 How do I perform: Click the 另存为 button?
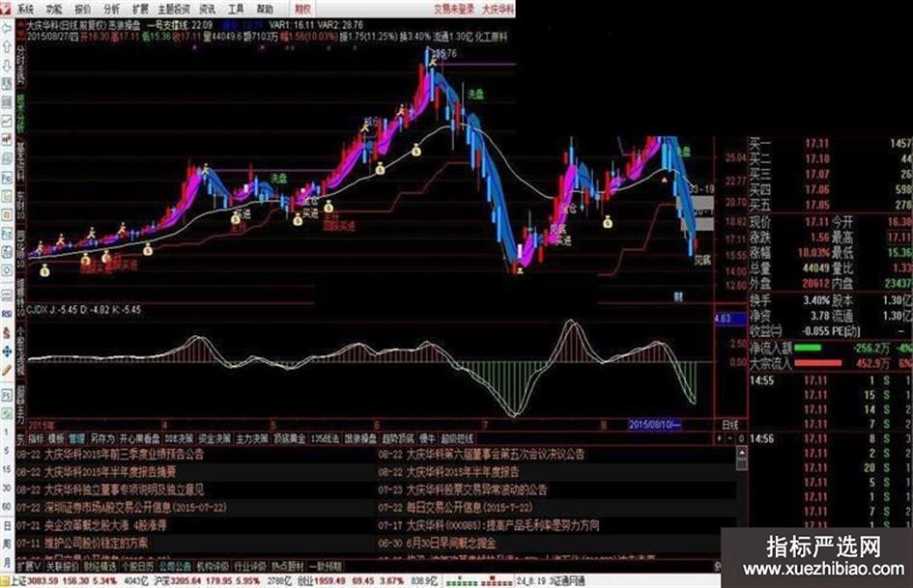(101, 439)
